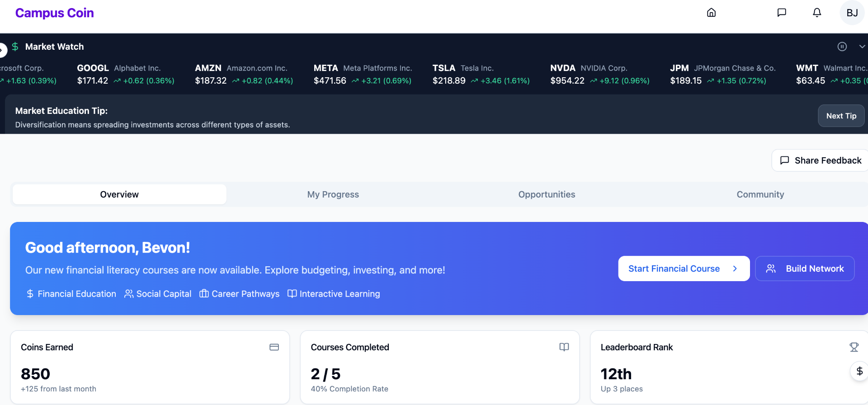This screenshot has height=405, width=868.
Task: Click the Interactive Learning book icon
Action: (292, 294)
